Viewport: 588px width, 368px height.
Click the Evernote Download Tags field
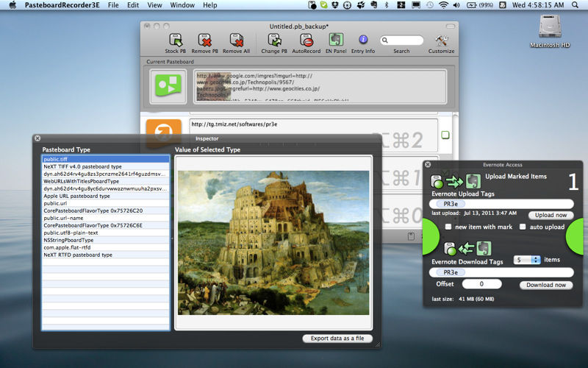coord(501,272)
